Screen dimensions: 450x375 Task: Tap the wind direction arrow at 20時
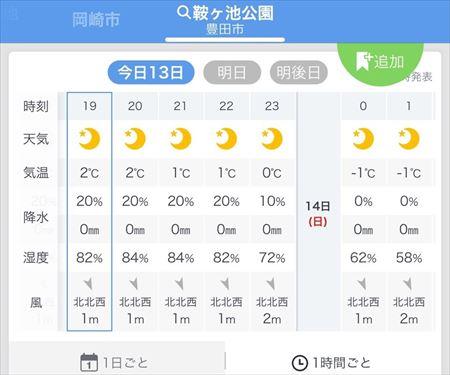coord(134,284)
